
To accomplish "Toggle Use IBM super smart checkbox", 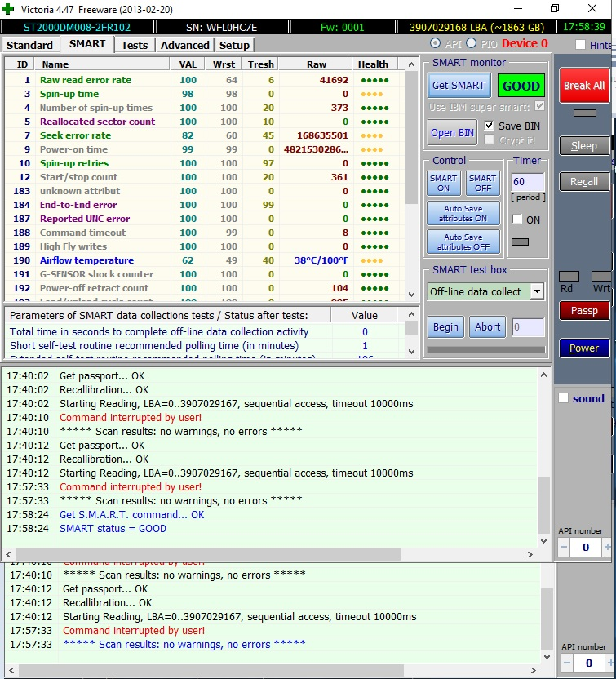I will (539, 106).
